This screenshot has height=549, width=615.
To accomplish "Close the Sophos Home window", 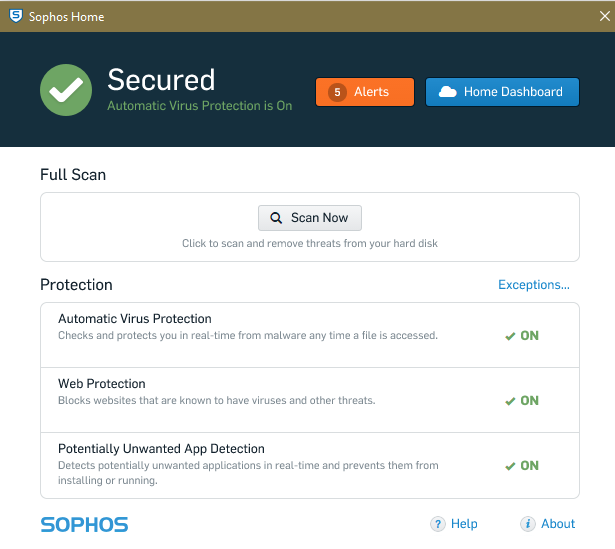I will (604, 16).
